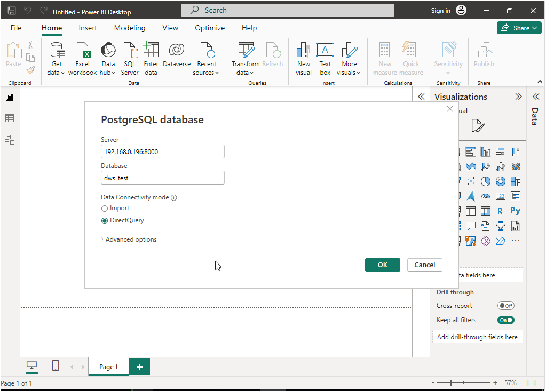Open more visuals ellipsis in Visualizations

coord(516,241)
